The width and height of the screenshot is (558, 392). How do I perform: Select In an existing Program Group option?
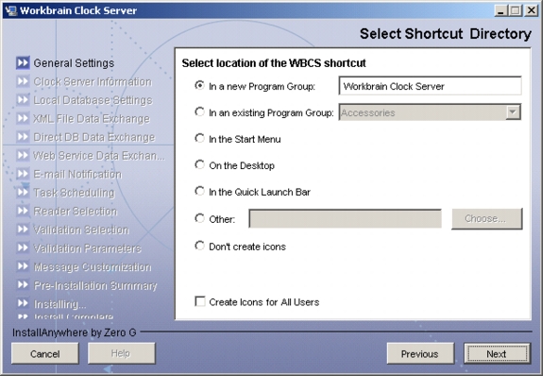[x=199, y=111]
